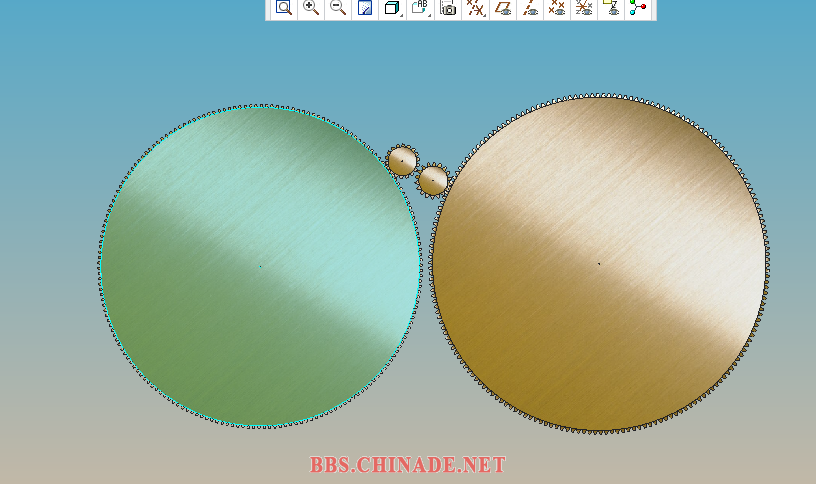Select the lower small idler gear
816x484 pixels.
click(433, 180)
